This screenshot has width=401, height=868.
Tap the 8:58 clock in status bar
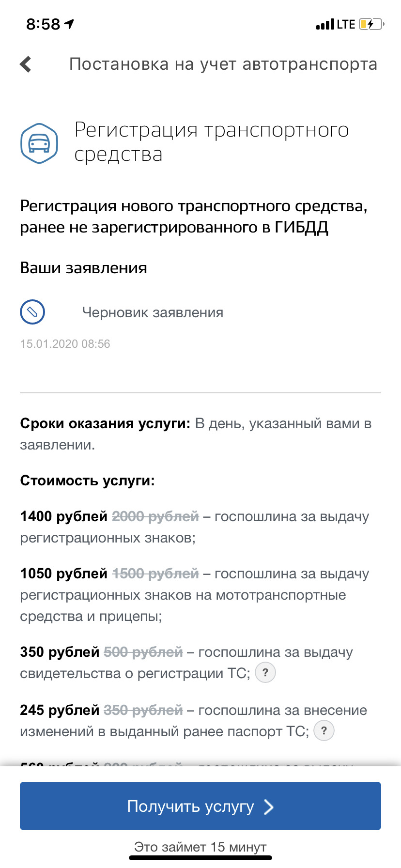point(43,24)
